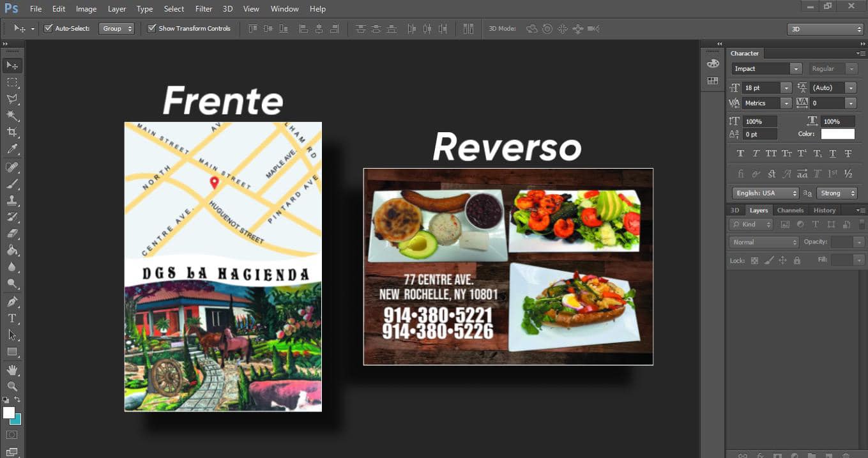Open the Color panel palette icon
This screenshot has height=458, width=868.
click(x=713, y=64)
